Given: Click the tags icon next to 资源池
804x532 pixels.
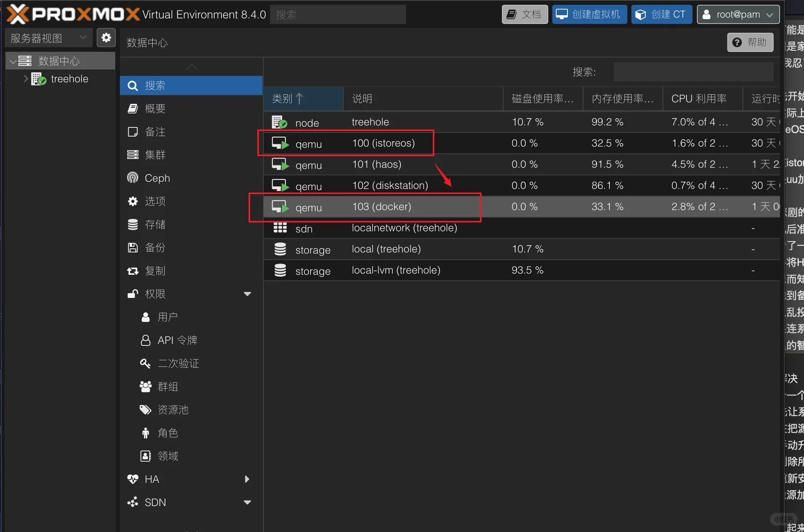Looking at the screenshot, I should pos(145,409).
